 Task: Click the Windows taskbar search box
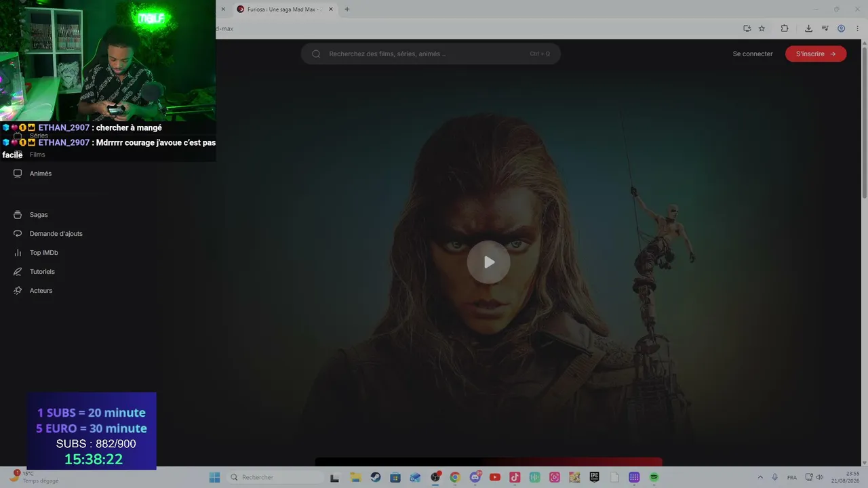tap(275, 477)
